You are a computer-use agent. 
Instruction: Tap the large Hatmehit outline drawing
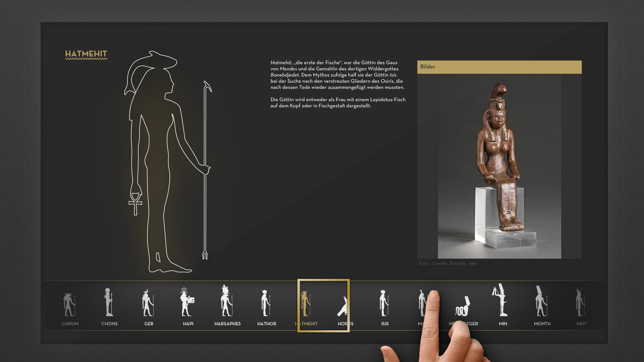coord(168,162)
